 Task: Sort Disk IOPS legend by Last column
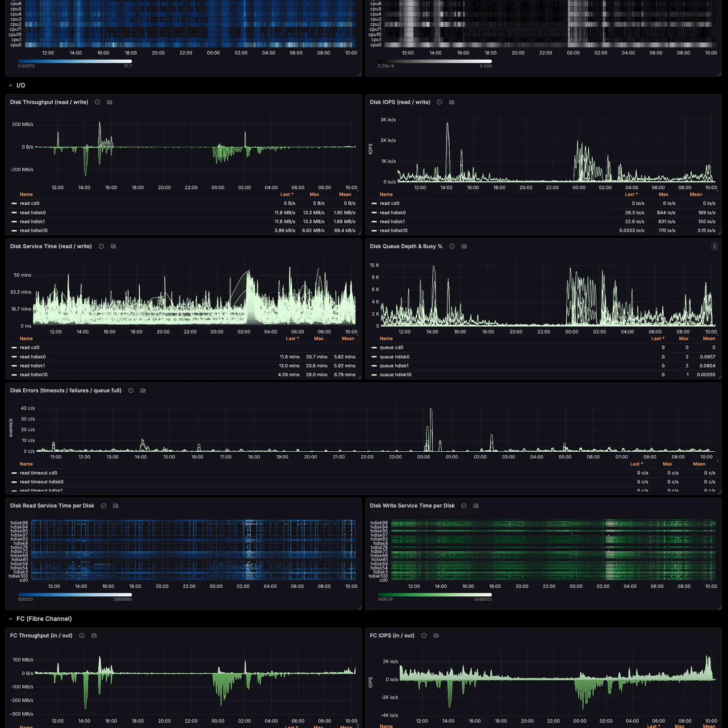click(x=631, y=195)
